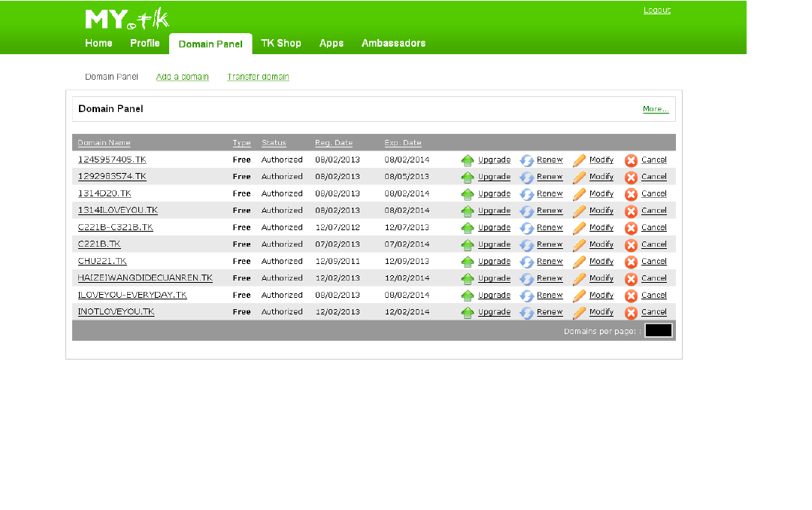Open the TK Shop tab
Viewport: 812px width, 510px height.
[x=280, y=44]
